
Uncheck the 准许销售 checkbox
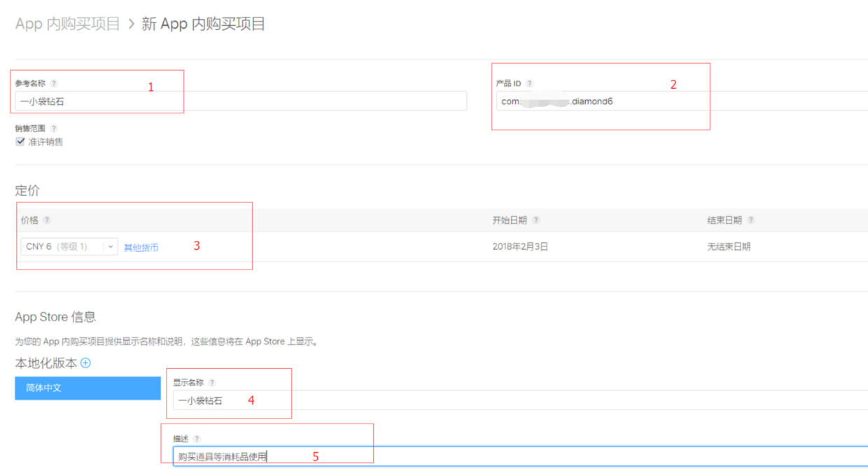tap(20, 141)
